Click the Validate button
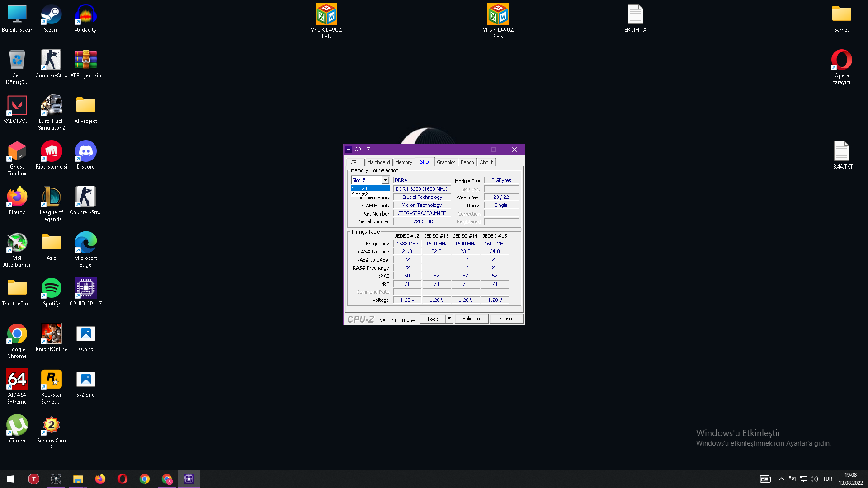The image size is (868, 488). tap(471, 319)
